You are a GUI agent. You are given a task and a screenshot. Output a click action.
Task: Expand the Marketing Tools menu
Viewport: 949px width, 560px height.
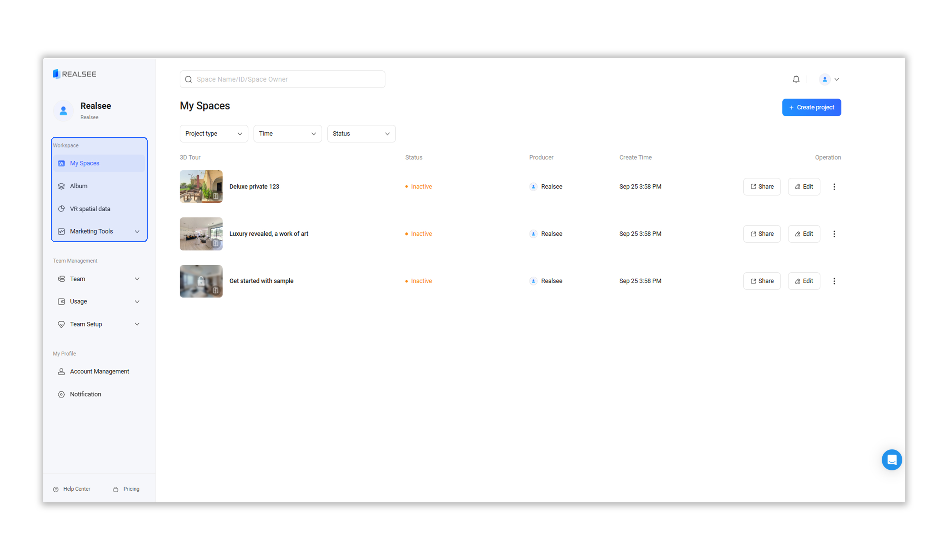[99, 231]
